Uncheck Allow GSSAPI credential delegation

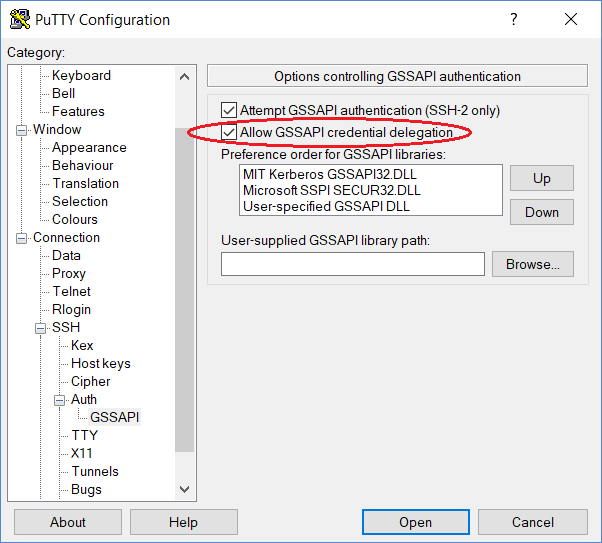(229, 132)
